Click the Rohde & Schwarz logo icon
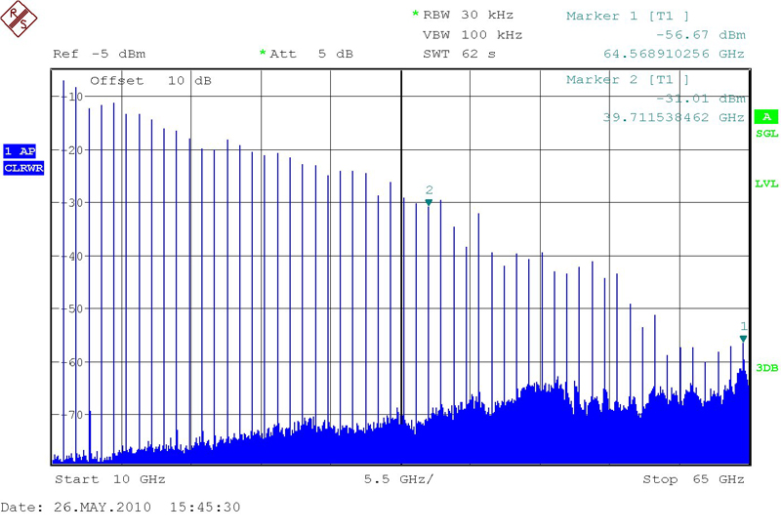This screenshot has height=532, width=781. pos(21,20)
